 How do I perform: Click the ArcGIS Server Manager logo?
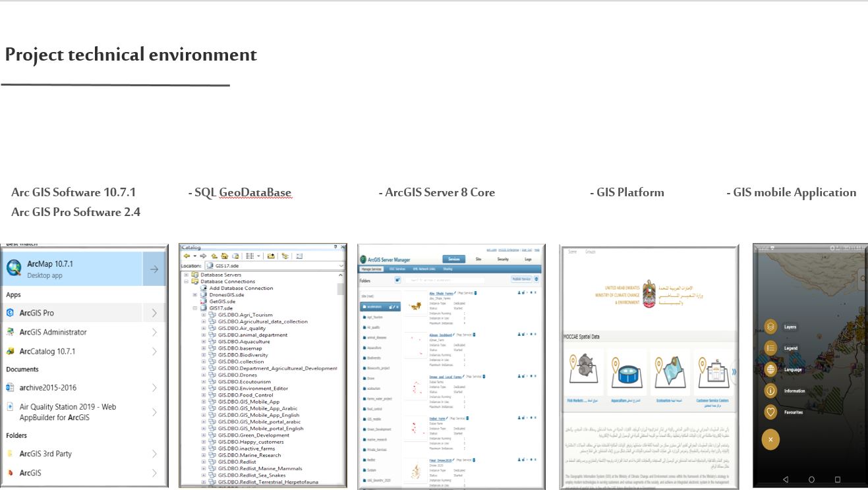pos(363,259)
